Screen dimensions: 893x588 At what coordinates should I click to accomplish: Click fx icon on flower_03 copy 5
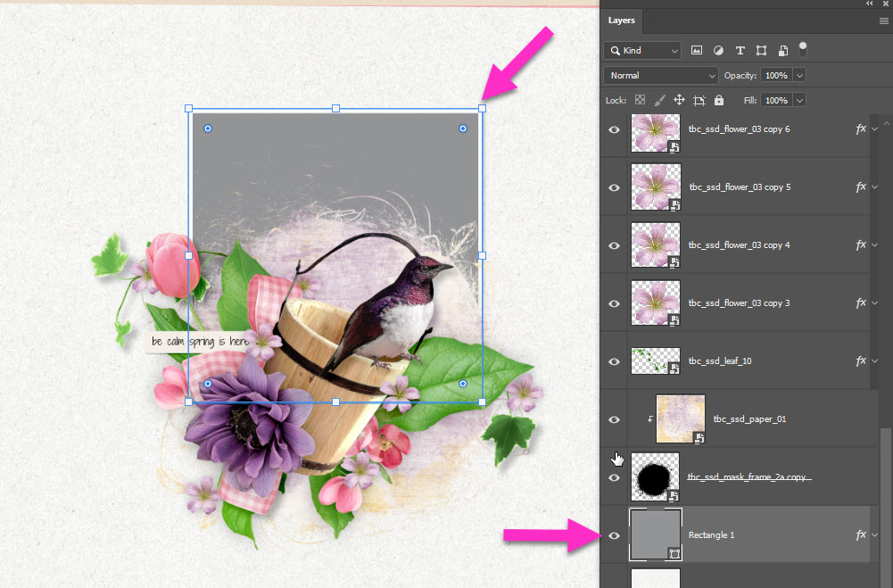(x=861, y=186)
